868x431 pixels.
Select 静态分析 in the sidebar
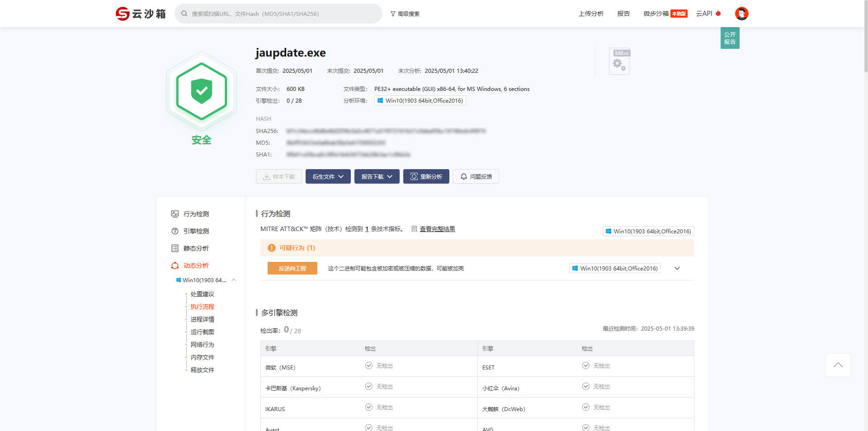click(x=196, y=248)
